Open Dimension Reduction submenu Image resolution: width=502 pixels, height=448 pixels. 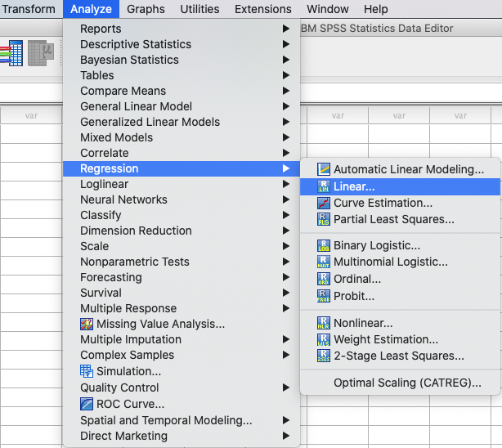point(182,231)
